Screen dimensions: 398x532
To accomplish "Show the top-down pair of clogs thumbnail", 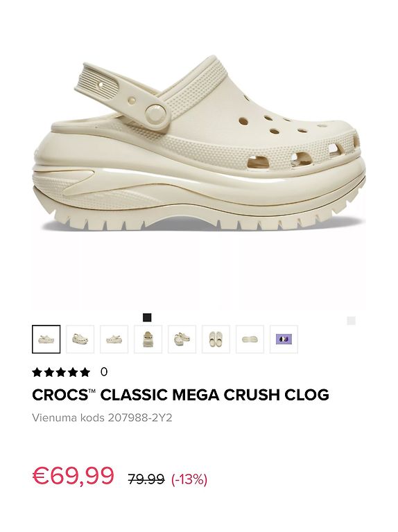I will coord(216,339).
